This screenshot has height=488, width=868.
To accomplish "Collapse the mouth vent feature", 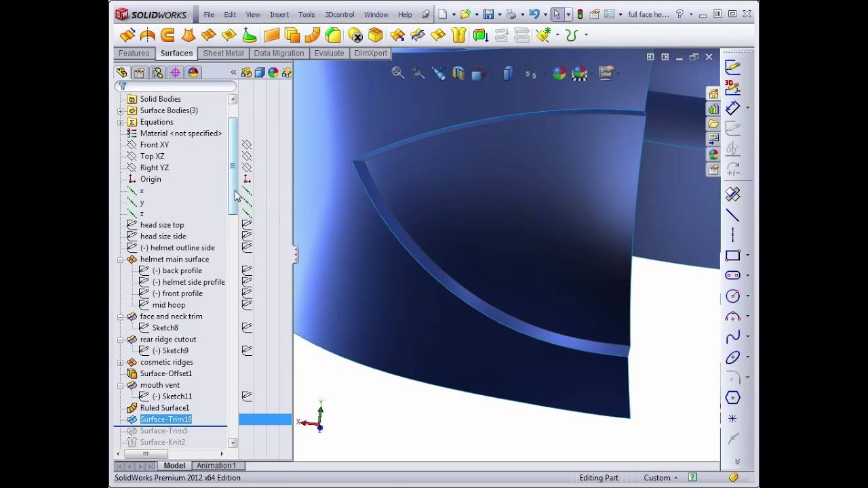I will (x=120, y=385).
